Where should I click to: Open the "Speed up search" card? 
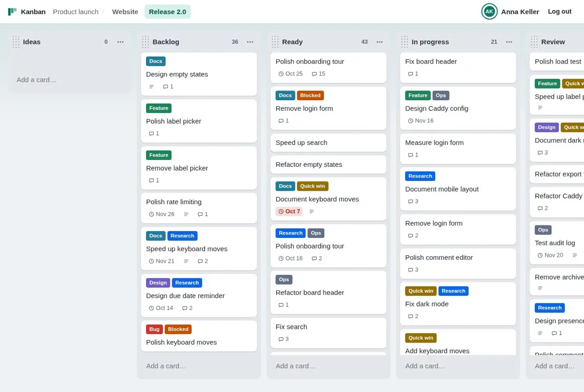click(328, 143)
